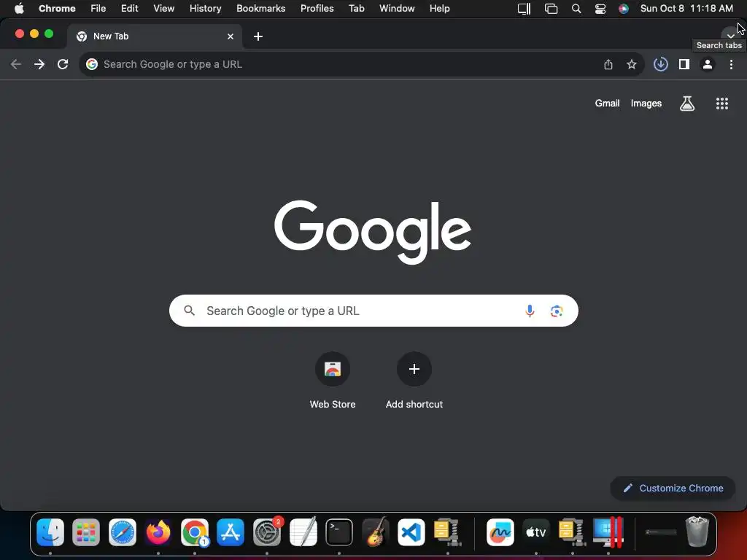The image size is (747, 560).
Task: Open Terminal from the Dock
Action: coord(339,532)
